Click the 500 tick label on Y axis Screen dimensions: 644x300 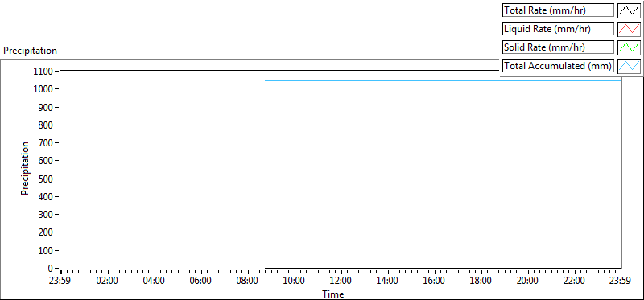tap(46, 179)
